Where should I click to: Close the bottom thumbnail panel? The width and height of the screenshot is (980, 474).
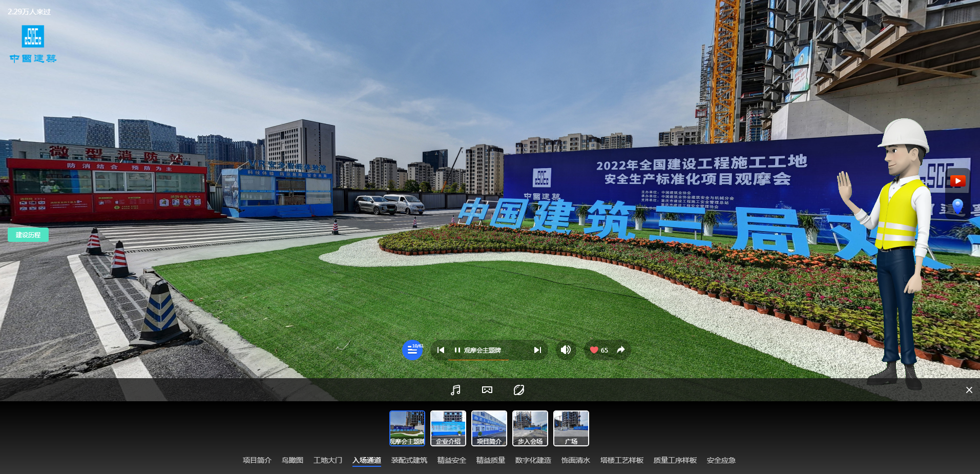(969, 390)
